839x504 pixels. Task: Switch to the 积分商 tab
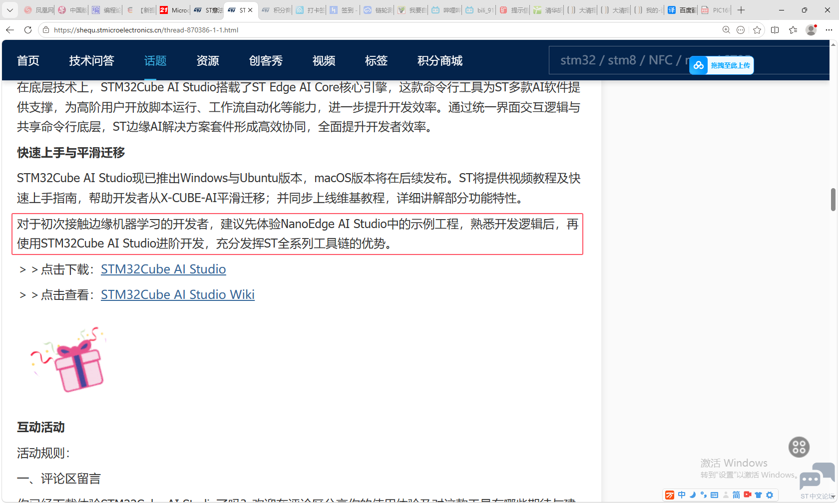coord(276,10)
